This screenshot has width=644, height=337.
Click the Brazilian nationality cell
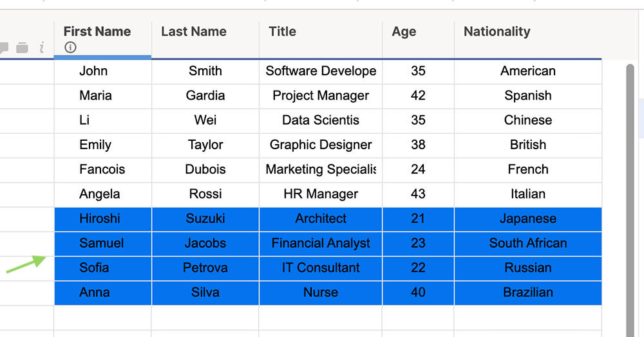tap(528, 293)
